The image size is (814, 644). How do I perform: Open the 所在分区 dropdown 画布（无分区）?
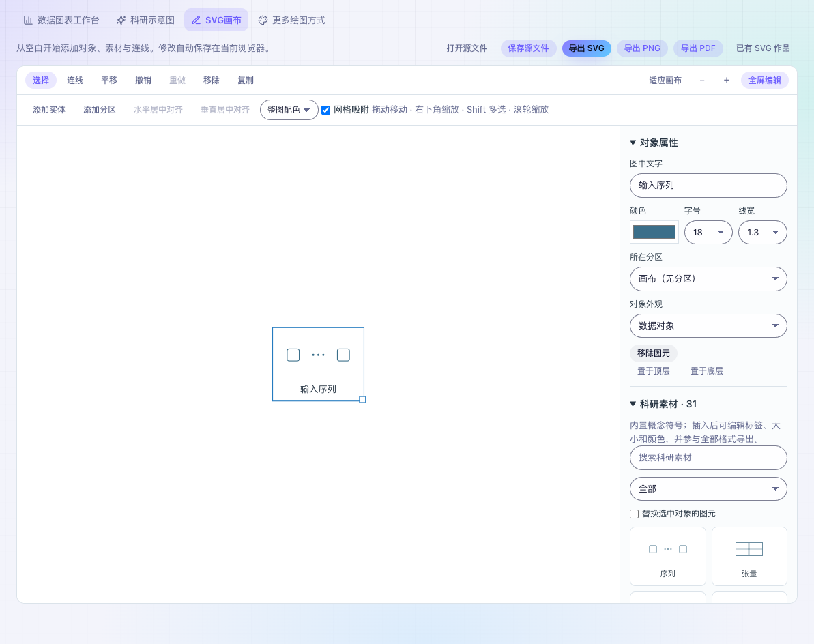709,279
